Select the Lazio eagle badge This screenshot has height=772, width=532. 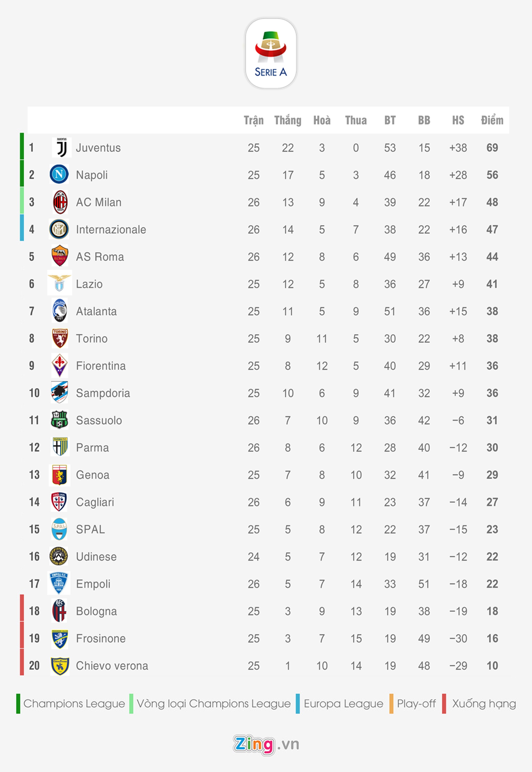(59, 283)
